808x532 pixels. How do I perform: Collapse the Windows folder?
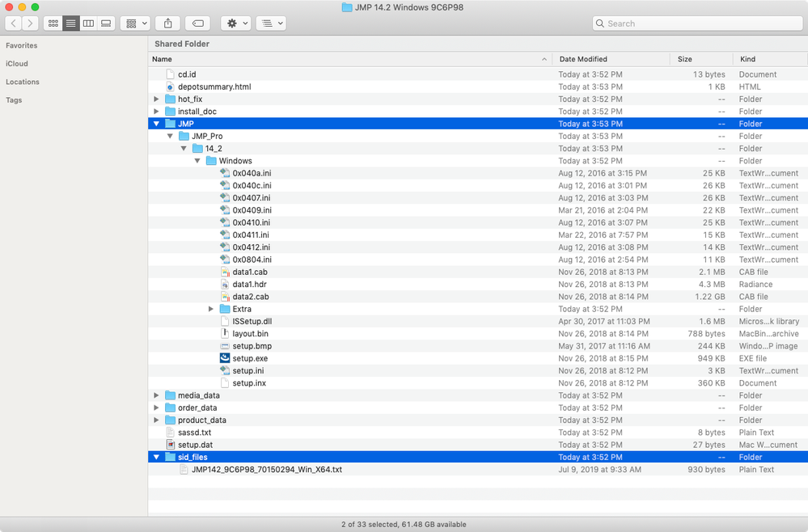(x=197, y=161)
